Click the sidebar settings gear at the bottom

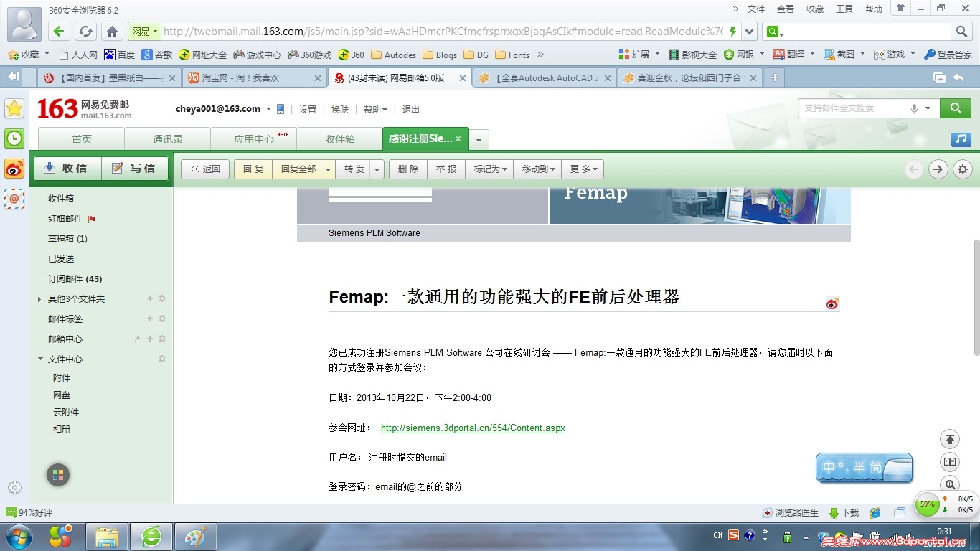pos(14,488)
